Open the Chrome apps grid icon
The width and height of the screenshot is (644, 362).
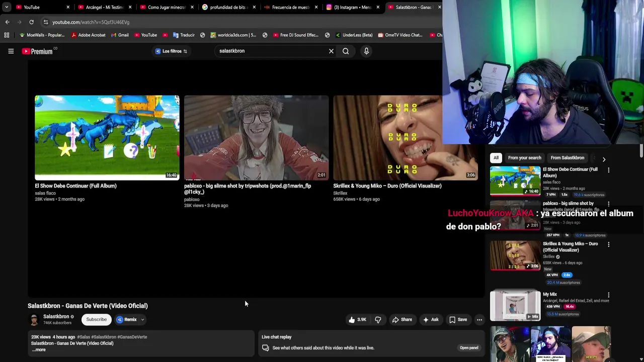pyautogui.click(x=7, y=35)
